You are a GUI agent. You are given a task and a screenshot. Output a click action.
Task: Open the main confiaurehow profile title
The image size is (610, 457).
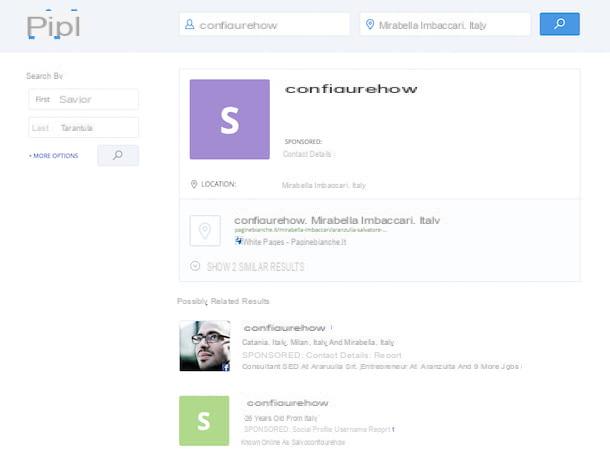[x=351, y=89]
